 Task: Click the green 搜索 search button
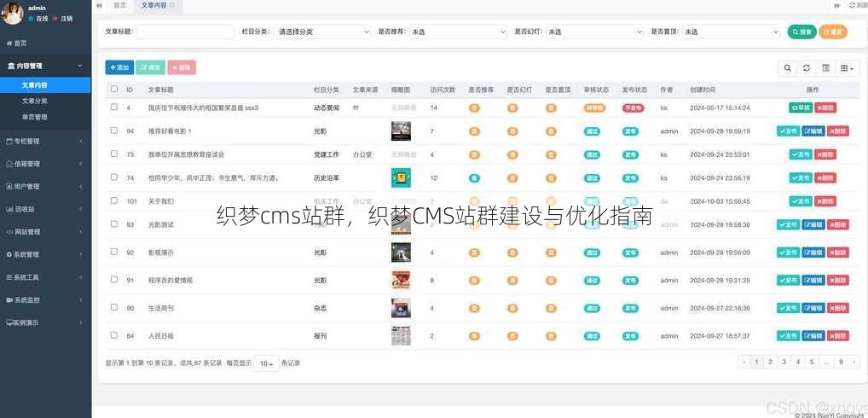pos(802,32)
